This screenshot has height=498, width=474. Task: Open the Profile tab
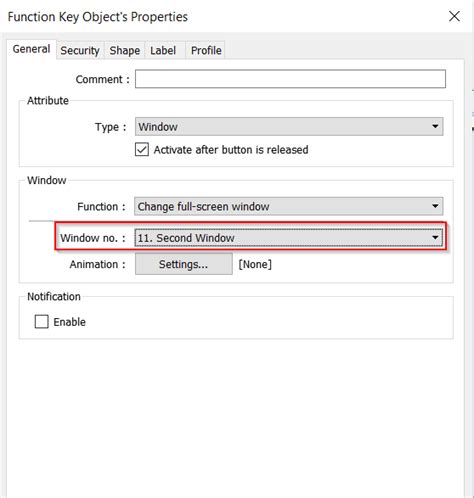206,50
